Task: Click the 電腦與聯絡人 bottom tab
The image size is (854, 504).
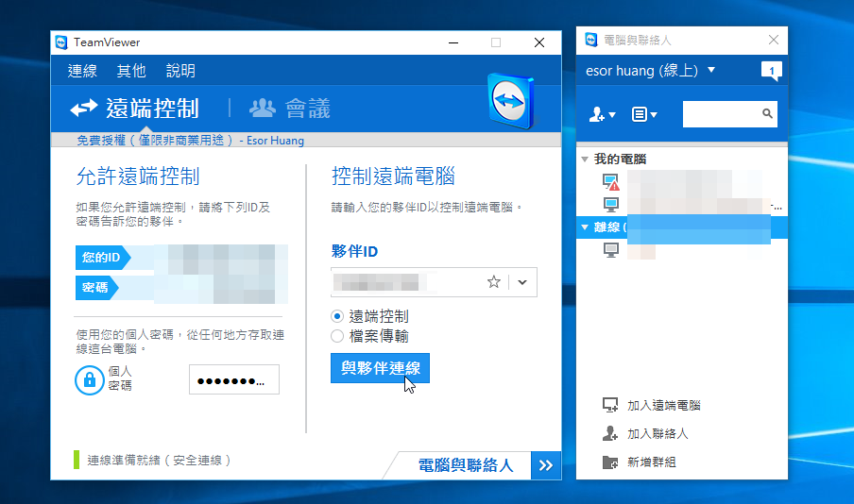Action: tap(465, 465)
